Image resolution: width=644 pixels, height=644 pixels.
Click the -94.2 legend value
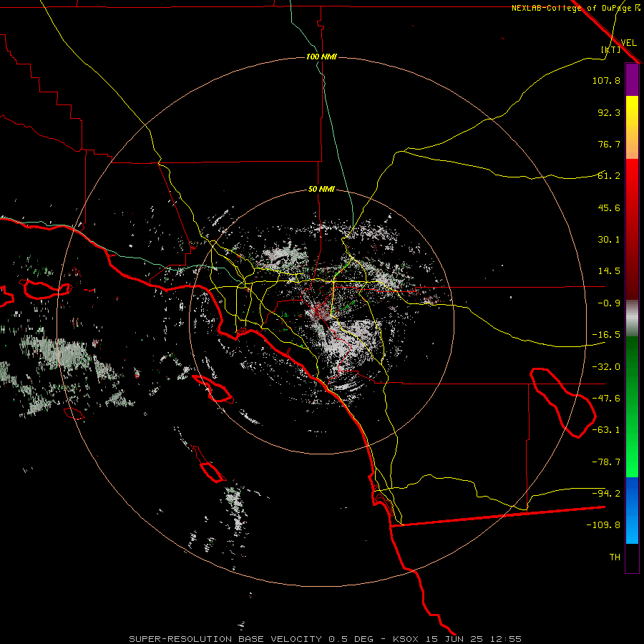tap(606, 494)
